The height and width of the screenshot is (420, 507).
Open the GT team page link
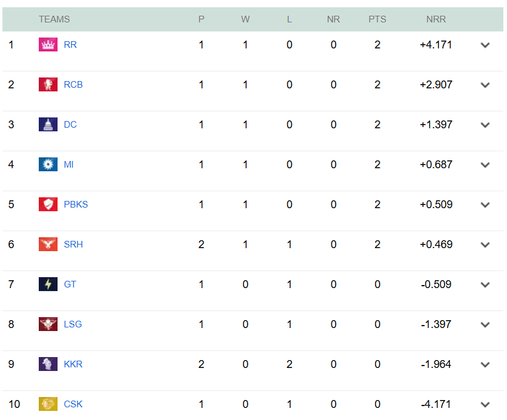pos(70,284)
